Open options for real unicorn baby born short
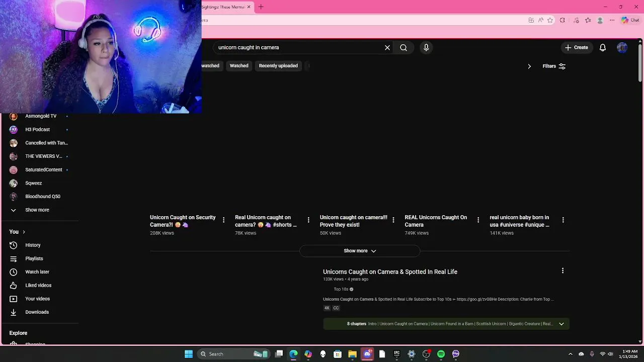644x362 pixels. click(563, 220)
